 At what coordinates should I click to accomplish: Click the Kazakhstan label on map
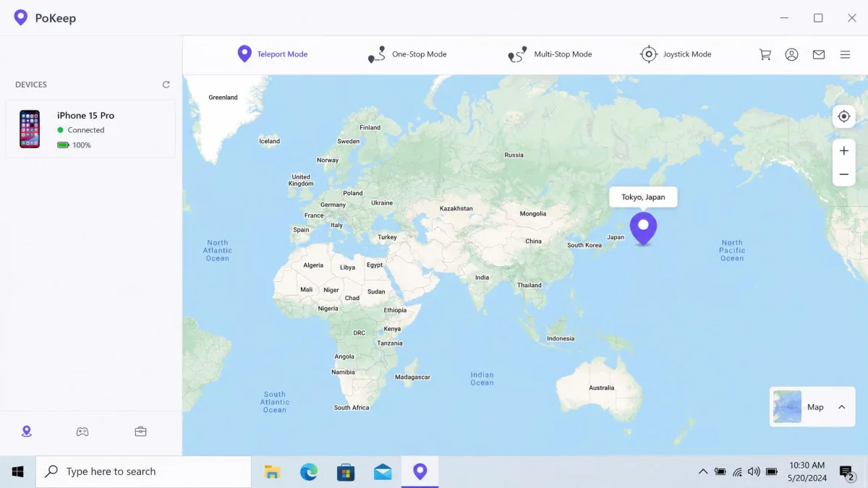456,209
